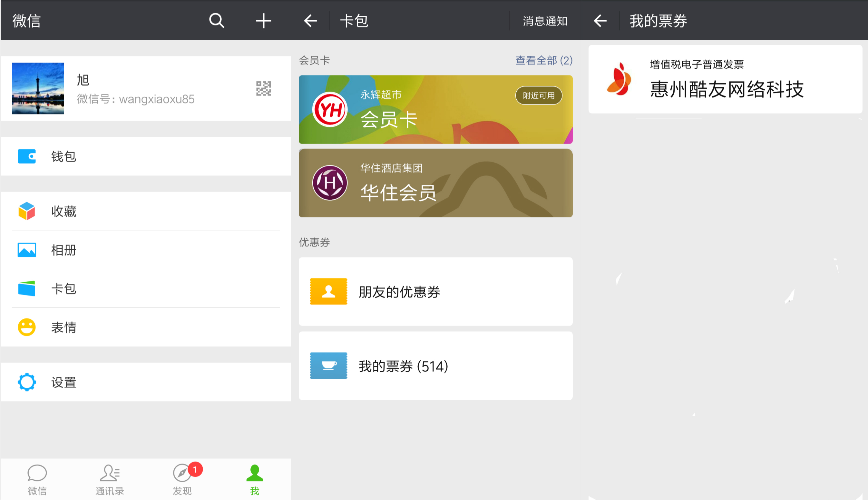Screen dimensions: 868x500
Task: Open the 卡包 menu entry
Action: click(x=146, y=288)
